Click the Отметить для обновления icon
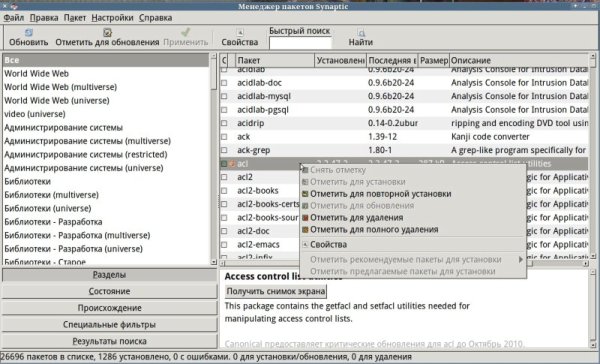This screenshot has height=364, width=600. point(108,33)
